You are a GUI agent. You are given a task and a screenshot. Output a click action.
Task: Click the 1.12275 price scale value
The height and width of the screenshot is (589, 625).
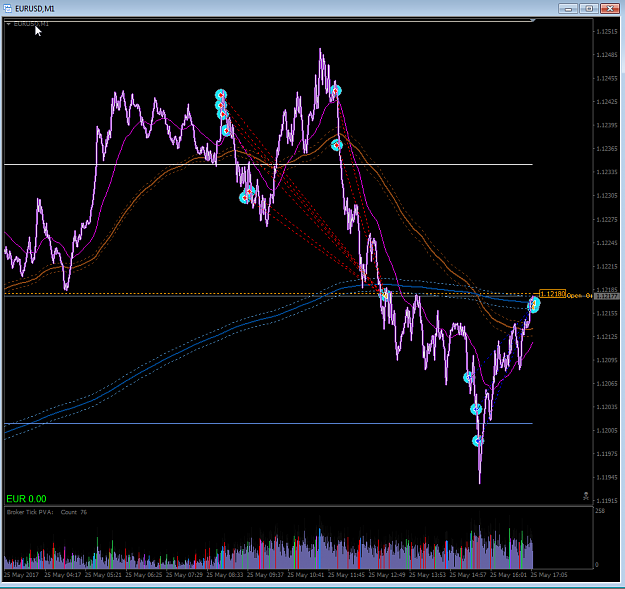click(x=607, y=219)
